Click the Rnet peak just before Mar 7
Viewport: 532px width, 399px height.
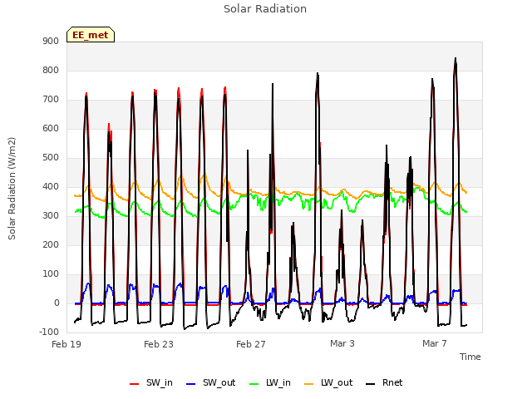432,79
